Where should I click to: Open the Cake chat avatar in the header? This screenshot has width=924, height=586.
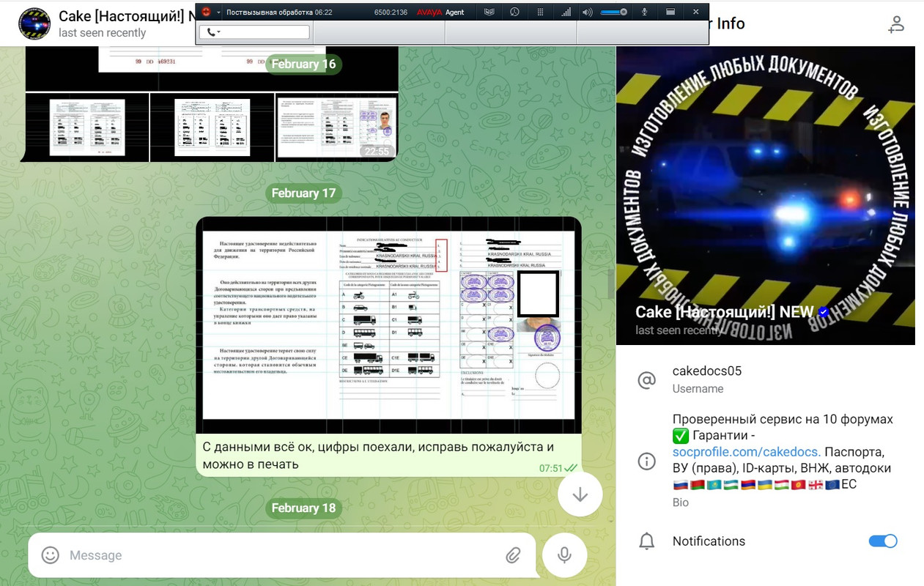coord(34,24)
